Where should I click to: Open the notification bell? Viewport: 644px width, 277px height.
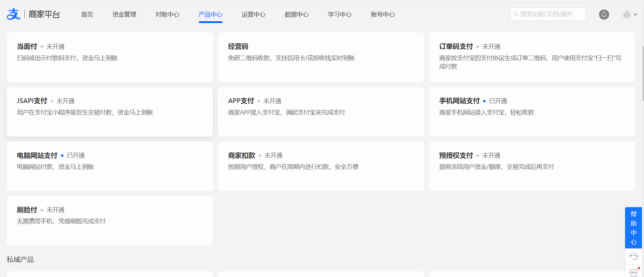coord(604,15)
